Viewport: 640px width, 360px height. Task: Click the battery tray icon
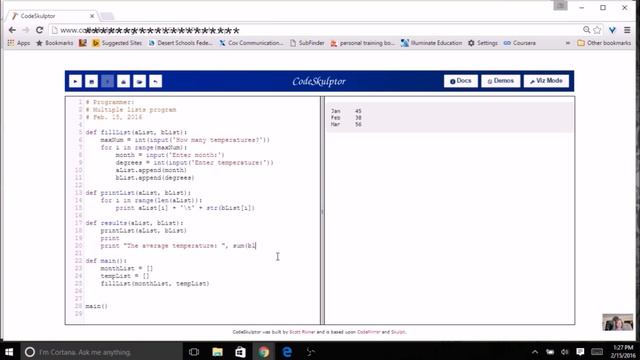click(550, 352)
